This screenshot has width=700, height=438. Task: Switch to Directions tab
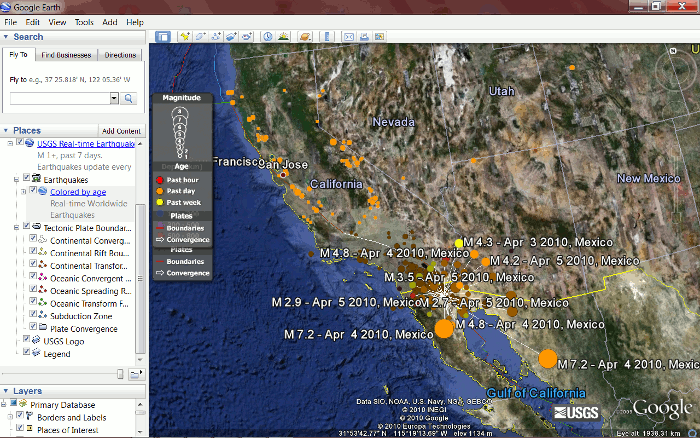tap(120, 55)
